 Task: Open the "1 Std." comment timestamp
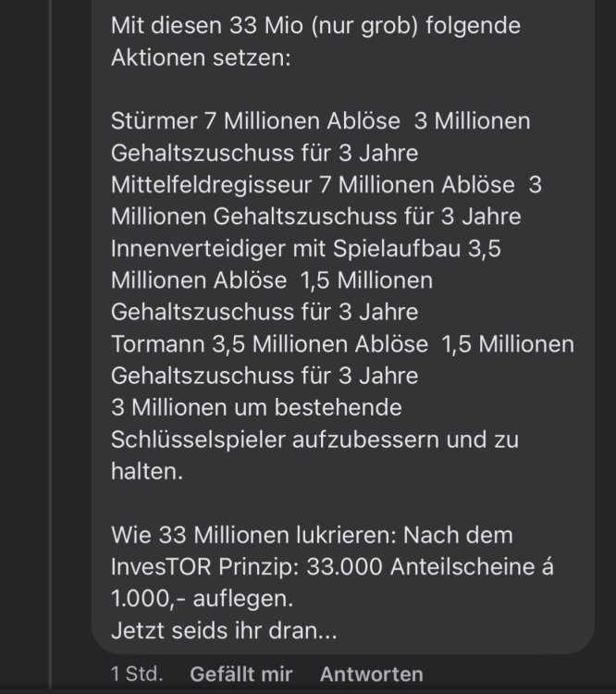point(136,675)
